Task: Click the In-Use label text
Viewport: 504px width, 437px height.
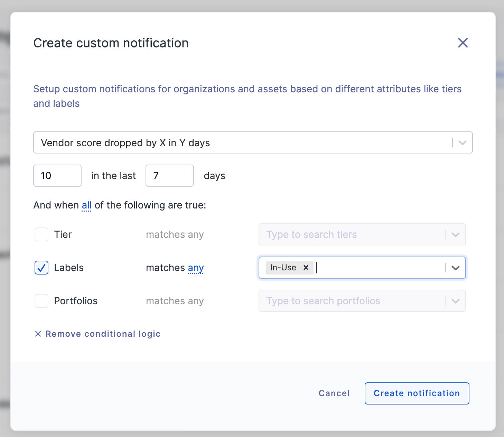Action: click(283, 268)
